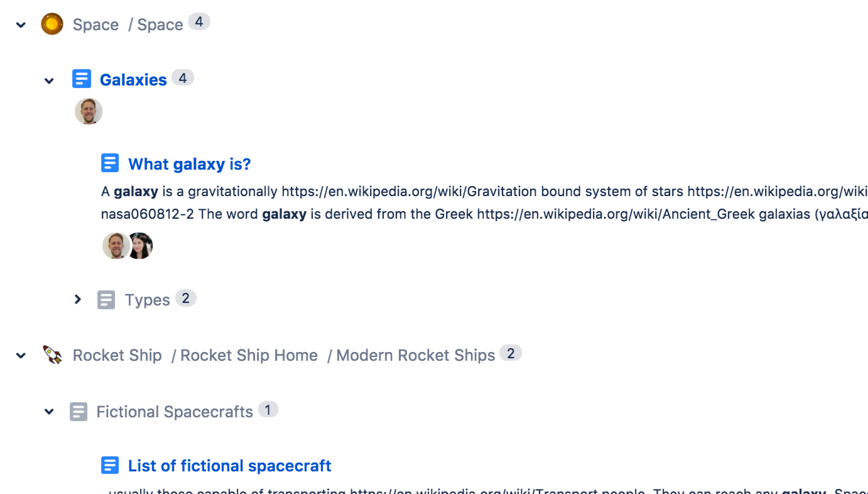
Task: Open the What galaxy is? page
Action: [x=189, y=163]
